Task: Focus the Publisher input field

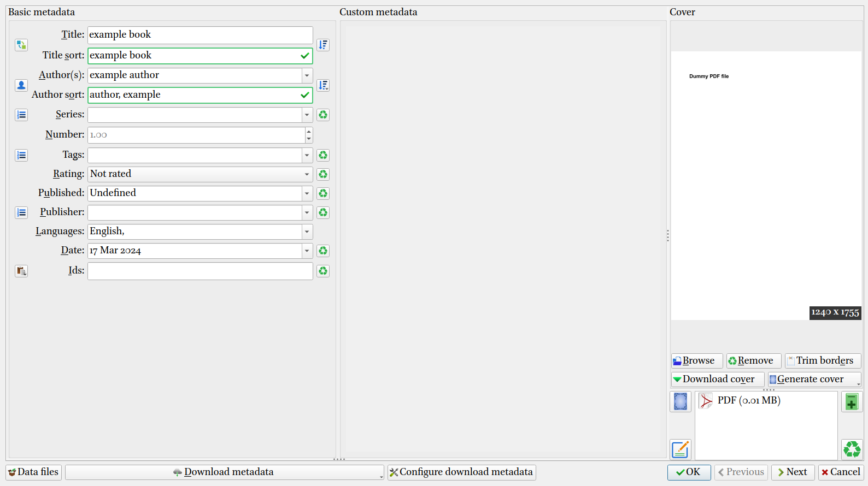Action: point(195,212)
